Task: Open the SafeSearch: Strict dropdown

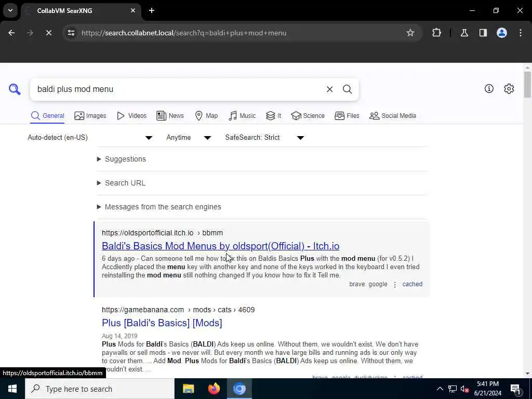Action: [x=264, y=137]
